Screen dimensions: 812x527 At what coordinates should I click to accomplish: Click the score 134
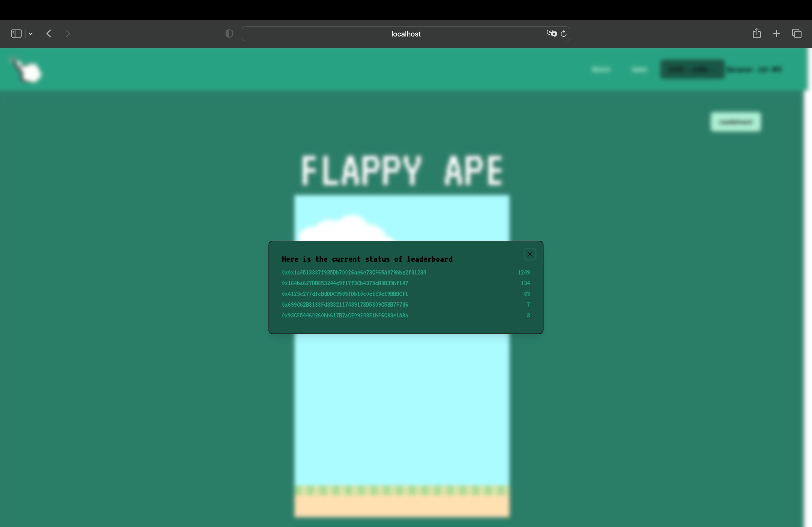pyautogui.click(x=525, y=283)
